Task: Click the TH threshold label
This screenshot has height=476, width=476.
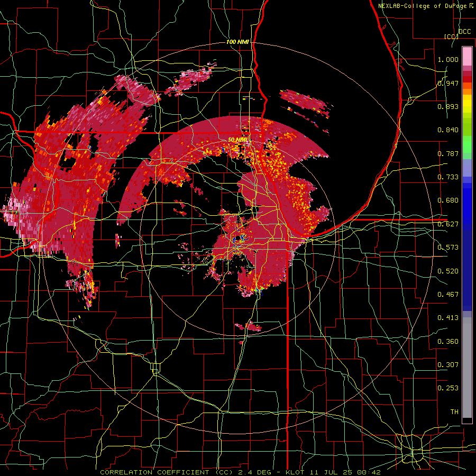Action: (x=454, y=412)
